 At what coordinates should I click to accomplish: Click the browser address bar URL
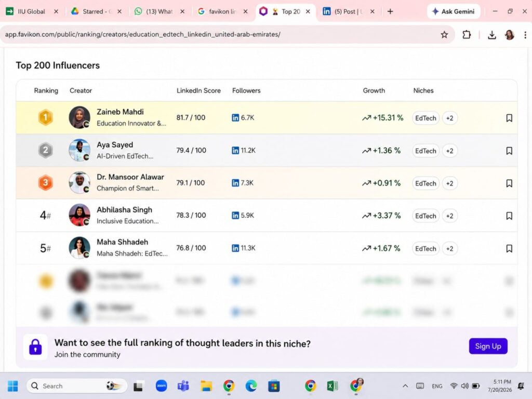[x=142, y=34]
